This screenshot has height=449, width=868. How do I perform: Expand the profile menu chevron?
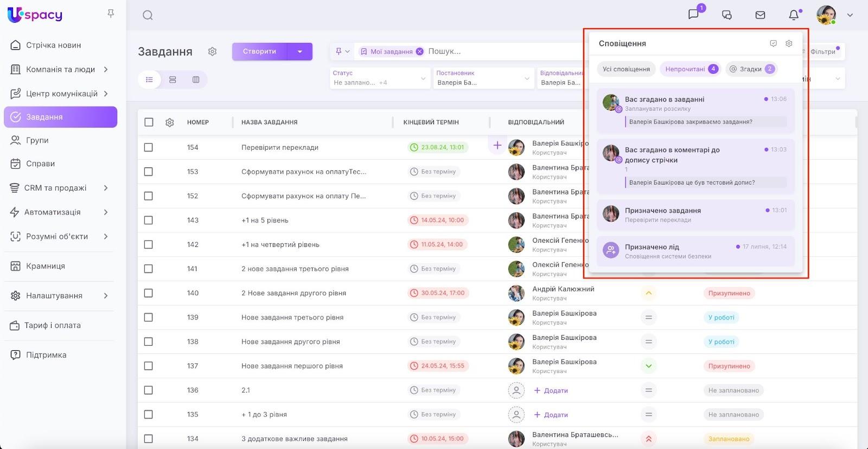(x=850, y=15)
